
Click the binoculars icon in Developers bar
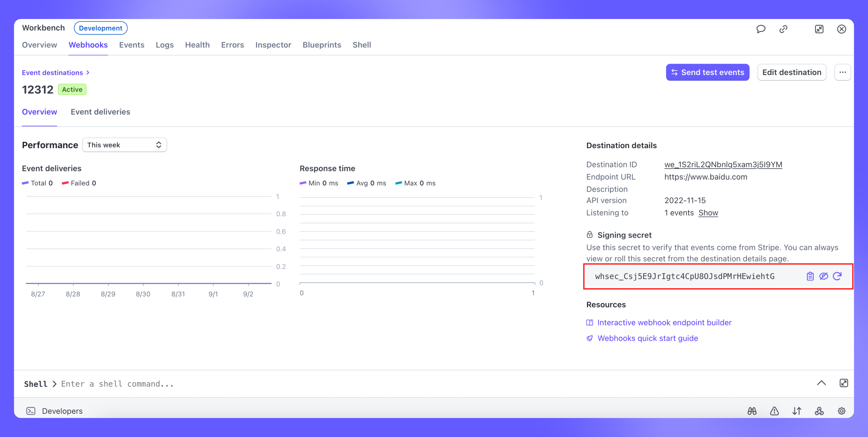click(x=752, y=411)
